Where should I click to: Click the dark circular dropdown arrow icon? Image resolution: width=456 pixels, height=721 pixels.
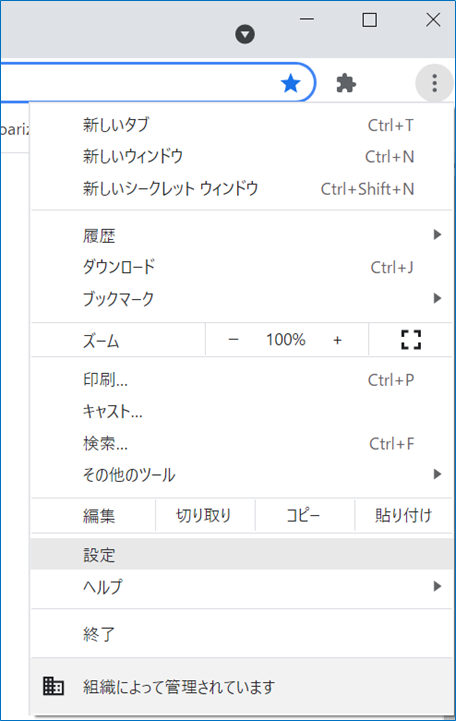(245, 34)
